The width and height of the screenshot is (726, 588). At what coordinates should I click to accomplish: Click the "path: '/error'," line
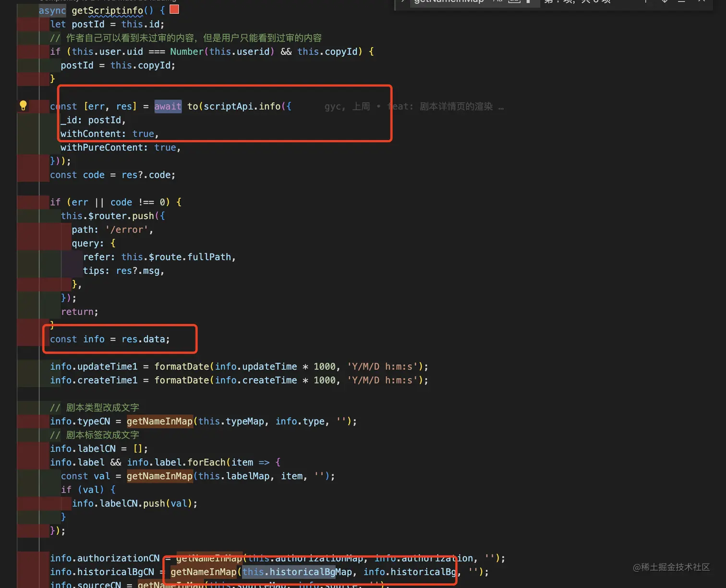tap(112, 229)
